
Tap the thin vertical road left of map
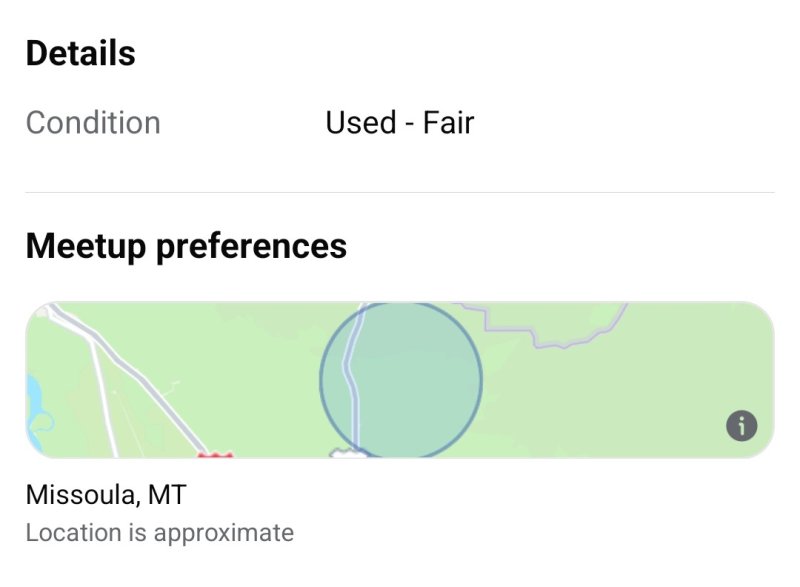click(105, 398)
